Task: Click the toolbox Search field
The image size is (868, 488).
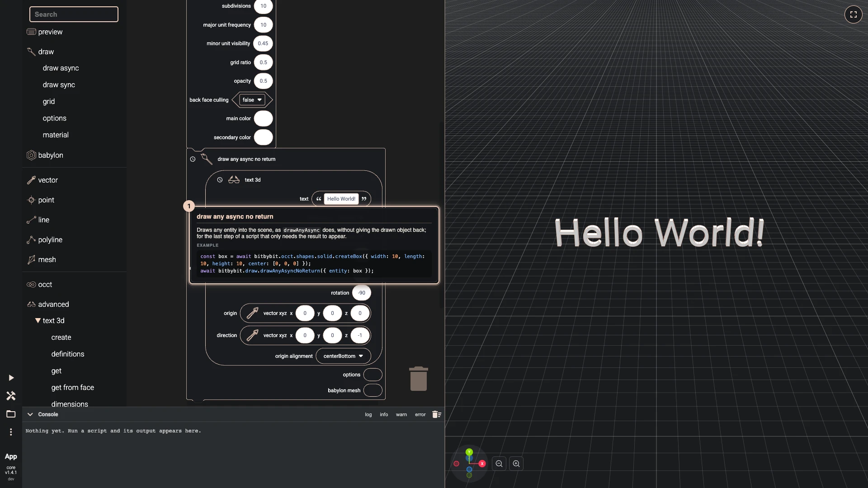Action: (x=74, y=14)
